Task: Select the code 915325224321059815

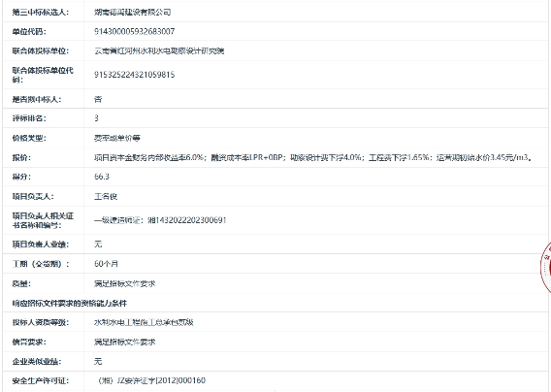Action: 134,75
